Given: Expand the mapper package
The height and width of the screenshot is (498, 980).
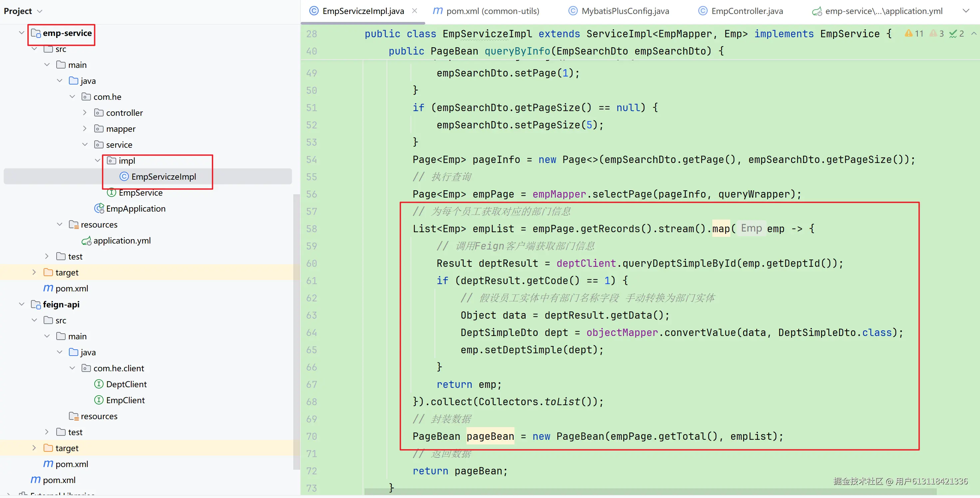Looking at the screenshot, I should (x=85, y=128).
